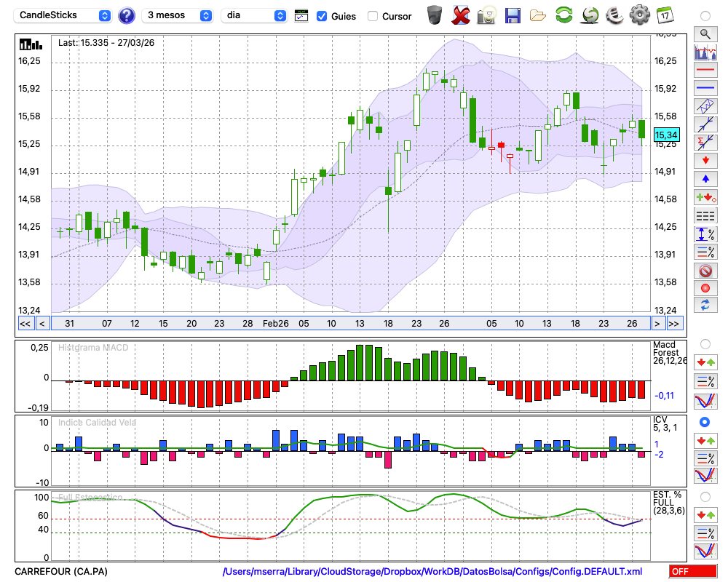Image resolution: width=728 pixels, height=582 pixels.
Task: Click the camera snapshot icon
Action: tap(486, 15)
